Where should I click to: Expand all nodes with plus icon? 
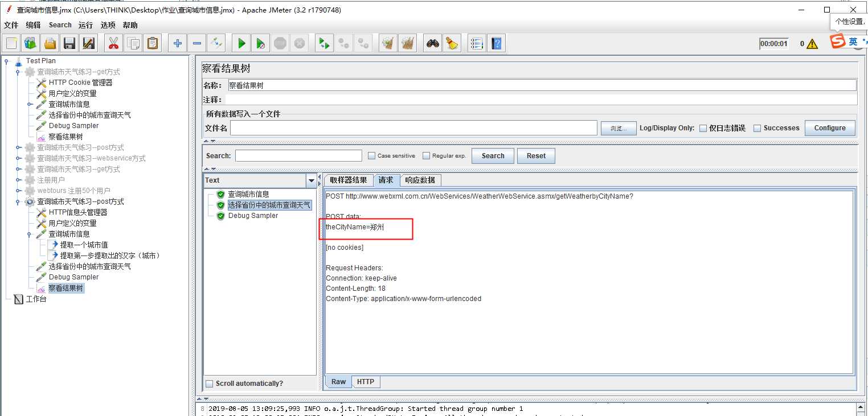coord(178,43)
